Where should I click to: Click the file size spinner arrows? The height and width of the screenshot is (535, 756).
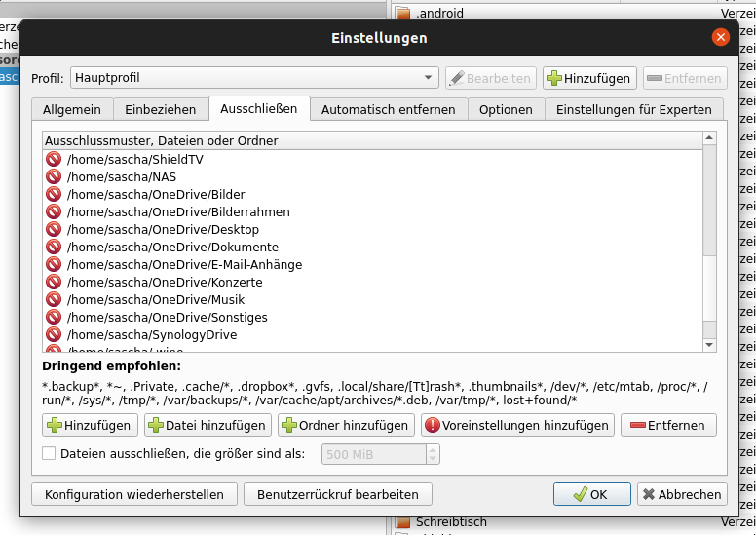tap(433, 454)
